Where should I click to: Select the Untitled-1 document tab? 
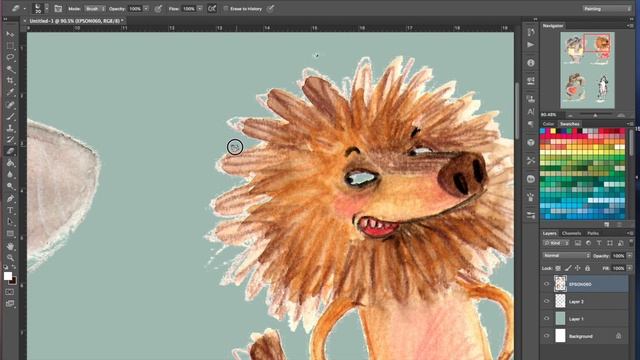coord(76,21)
